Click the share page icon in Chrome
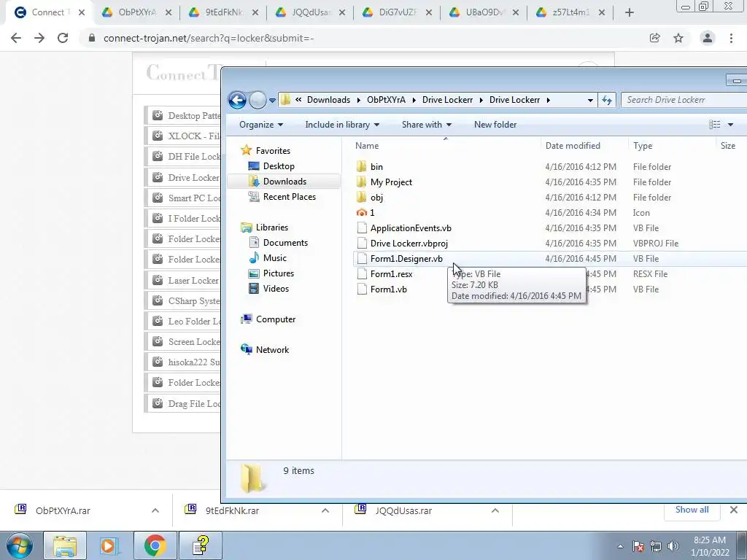Screen dimensions: 747x560 click(x=654, y=38)
